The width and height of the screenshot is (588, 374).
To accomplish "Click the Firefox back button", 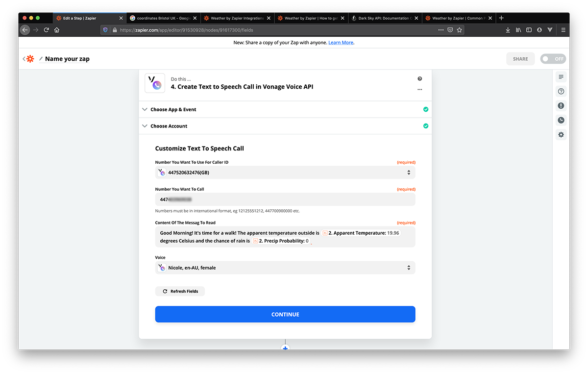I will pos(25,30).
